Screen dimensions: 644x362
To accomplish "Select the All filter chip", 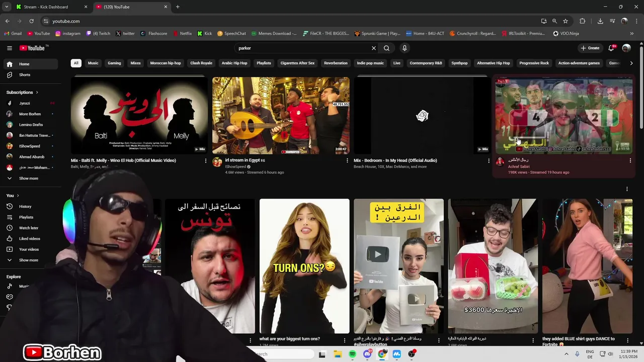I will point(76,63).
